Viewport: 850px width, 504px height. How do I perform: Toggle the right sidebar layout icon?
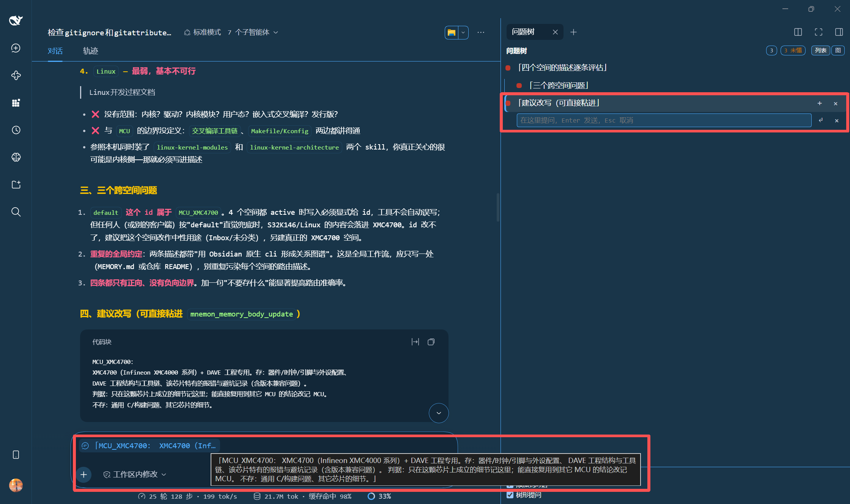(839, 32)
